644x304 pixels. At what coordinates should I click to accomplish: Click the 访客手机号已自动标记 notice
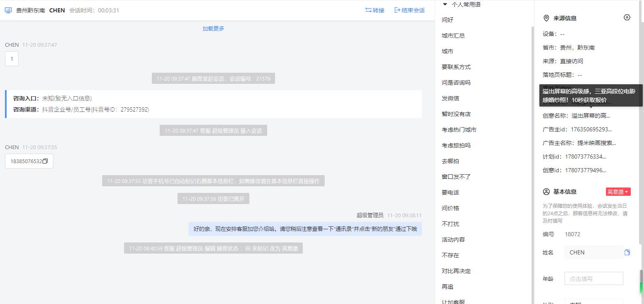click(x=213, y=181)
